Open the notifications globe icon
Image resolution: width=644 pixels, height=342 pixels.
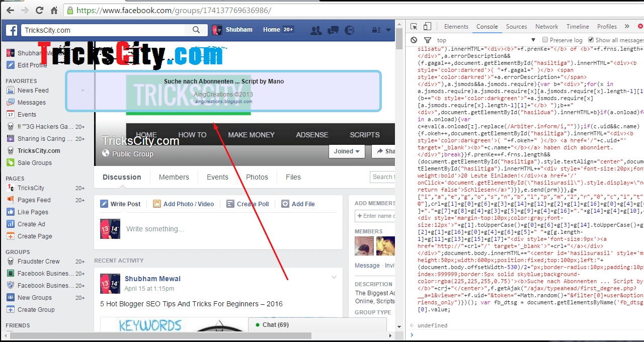coord(349,30)
